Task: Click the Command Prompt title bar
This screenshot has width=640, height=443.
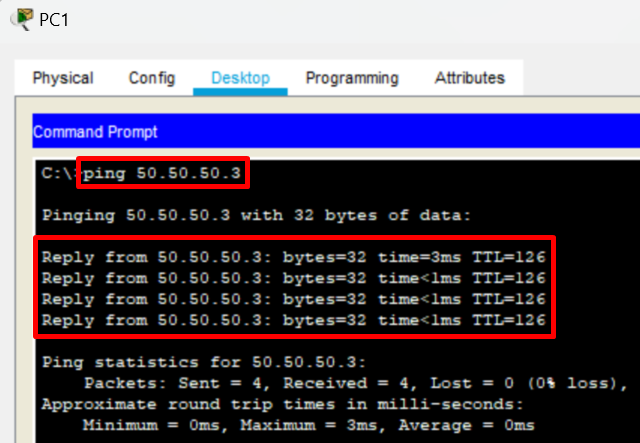Action: click(336, 131)
